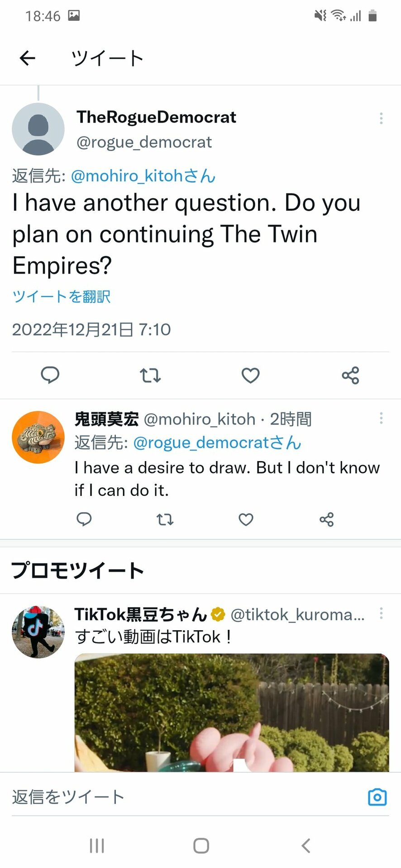
Task: Reply to 鬼頭莫宏's tweet
Action: [84, 519]
